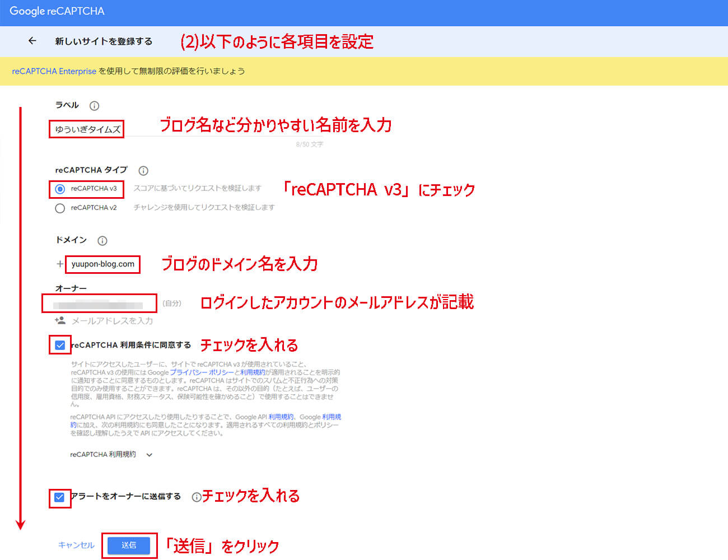This screenshot has height=560, width=728.
Task: Open info icon next to reCAPTCHA タイプ
Action: tap(143, 171)
